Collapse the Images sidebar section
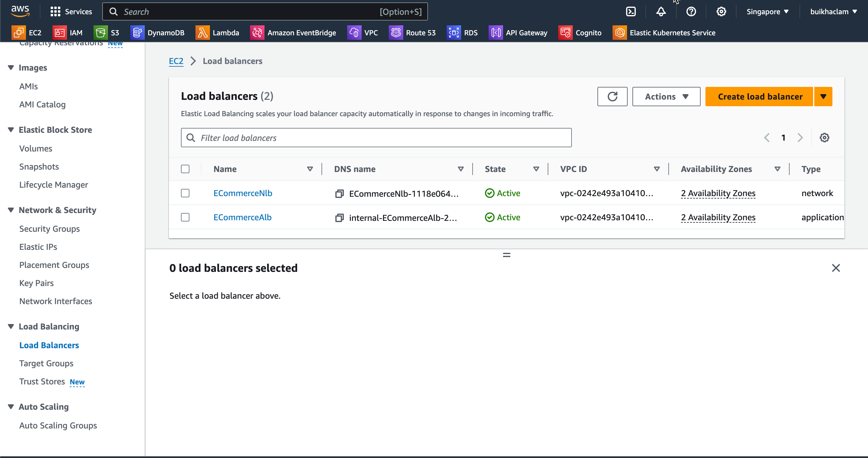Image resolution: width=868 pixels, height=458 pixels. 11,68
